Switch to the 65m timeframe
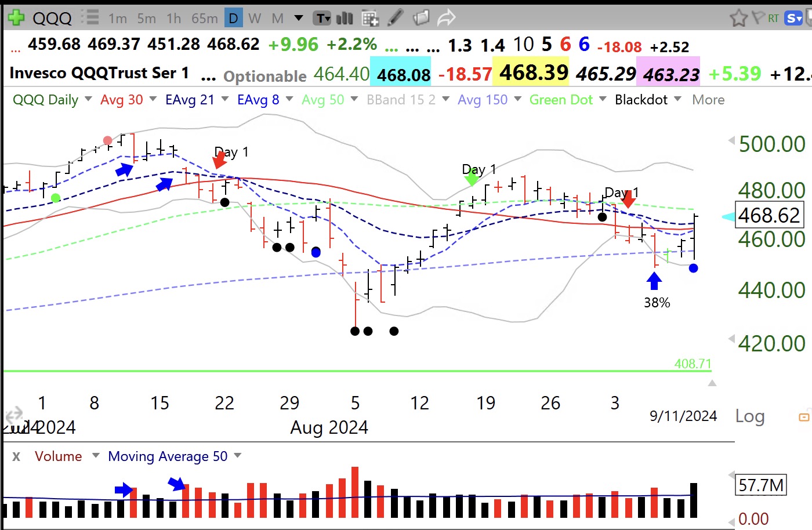Viewport: 812px width, 530px height. click(x=204, y=19)
